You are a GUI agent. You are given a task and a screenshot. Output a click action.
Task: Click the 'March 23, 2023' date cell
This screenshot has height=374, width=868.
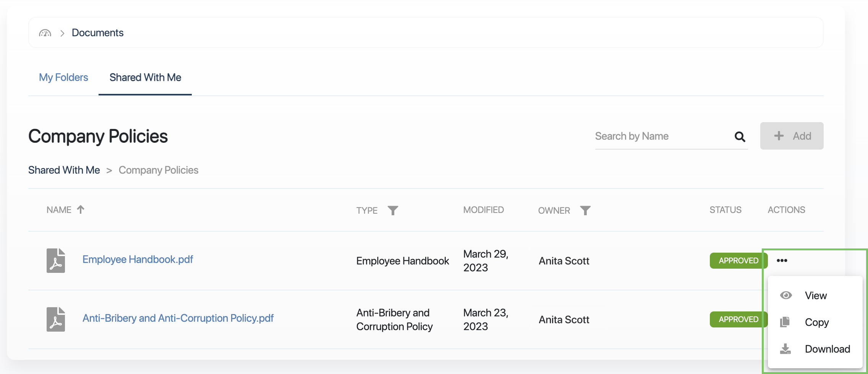486,319
